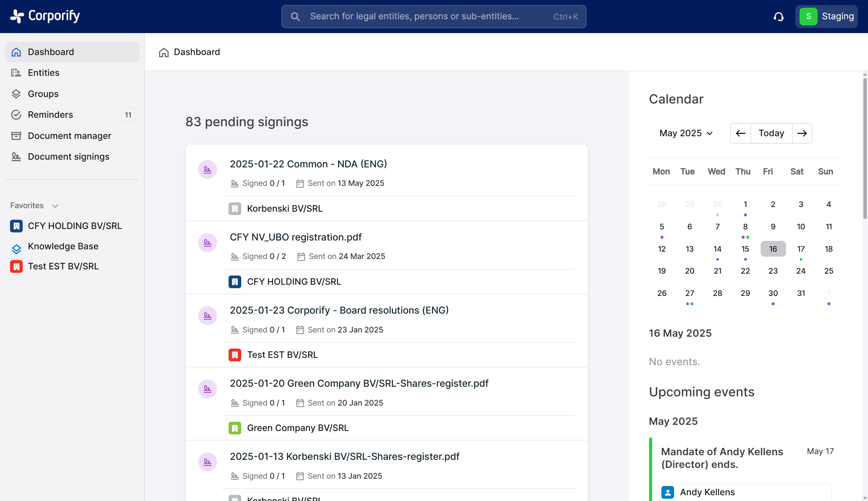Open Reminders in sidebar
868x501 pixels.
click(50, 115)
